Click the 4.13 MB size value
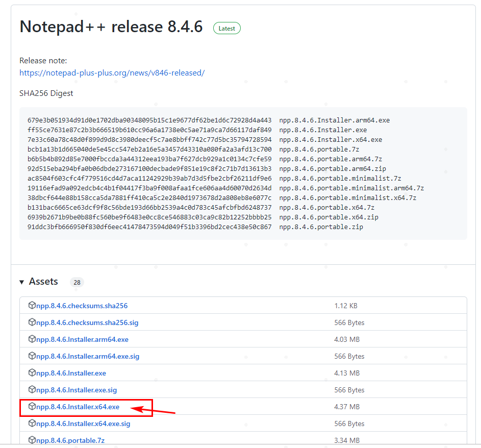This screenshot has width=481, height=448. pos(347,374)
